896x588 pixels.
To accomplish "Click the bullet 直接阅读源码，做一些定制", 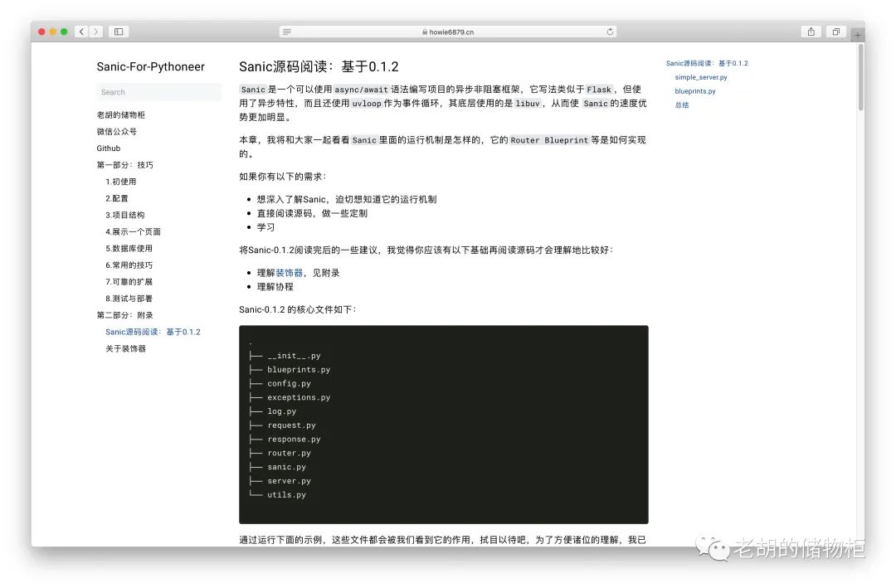I will [312, 213].
